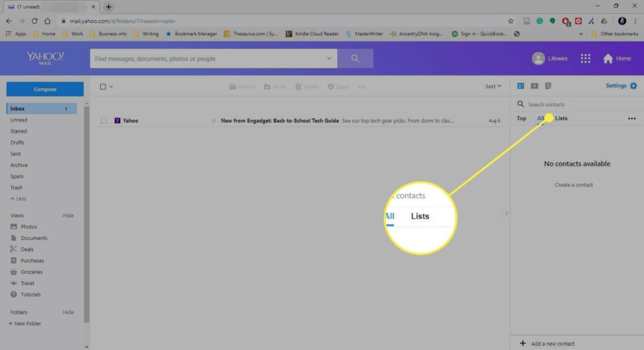Open the Drafts folder

18,143
